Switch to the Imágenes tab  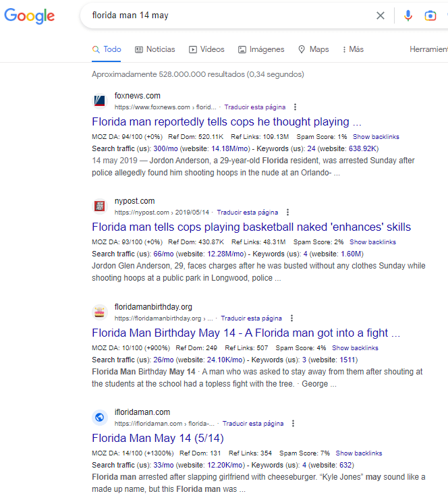pyautogui.click(x=261, y=49)
